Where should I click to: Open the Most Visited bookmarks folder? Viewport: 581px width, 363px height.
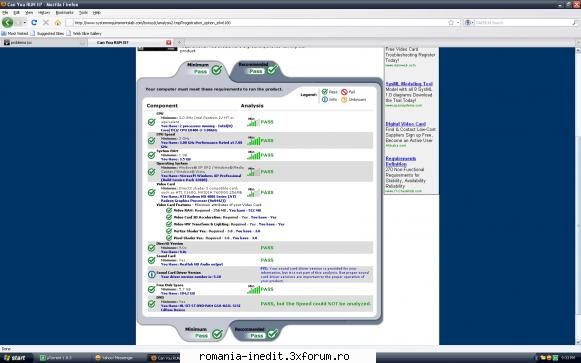(x=15, y=33)
